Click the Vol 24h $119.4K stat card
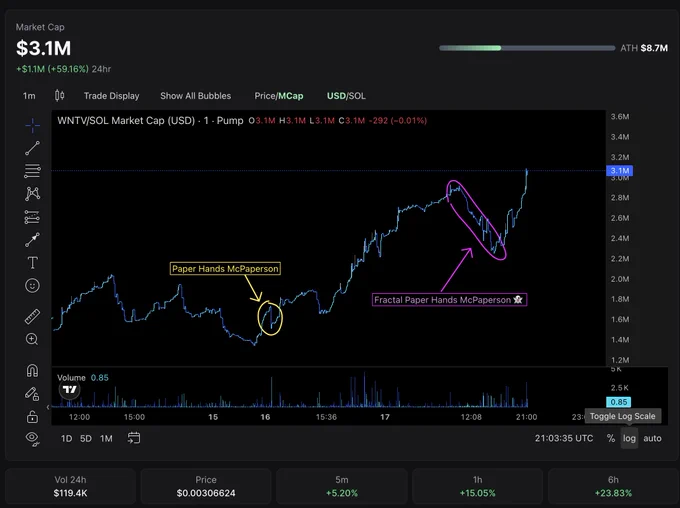Screen dimensions: 680x508 coord(70,486)
